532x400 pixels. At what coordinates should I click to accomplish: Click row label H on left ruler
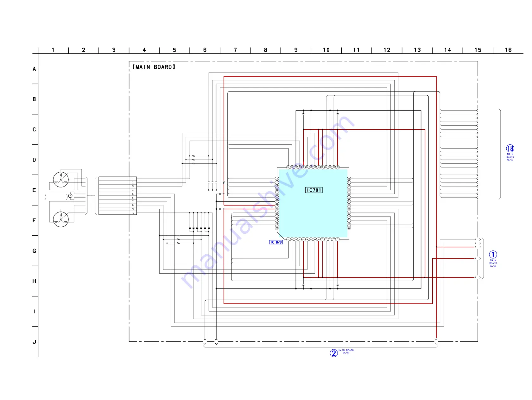click(x=34, y=281)
